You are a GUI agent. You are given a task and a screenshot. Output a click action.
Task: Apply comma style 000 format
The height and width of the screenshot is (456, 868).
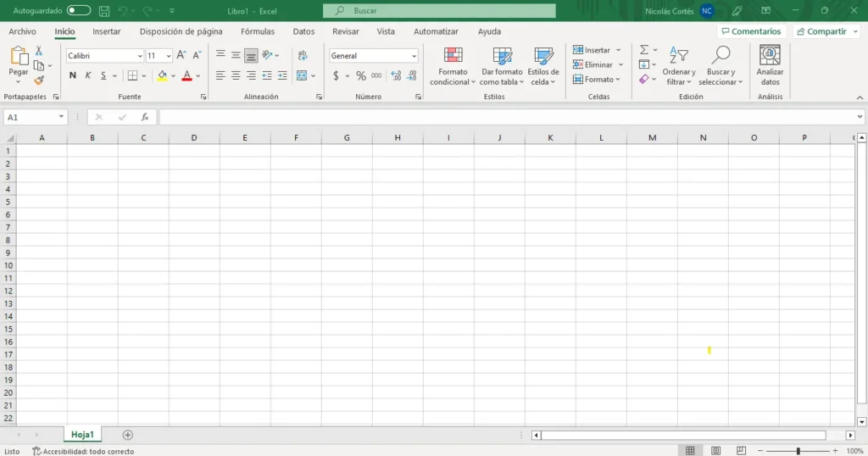point(376,75)
